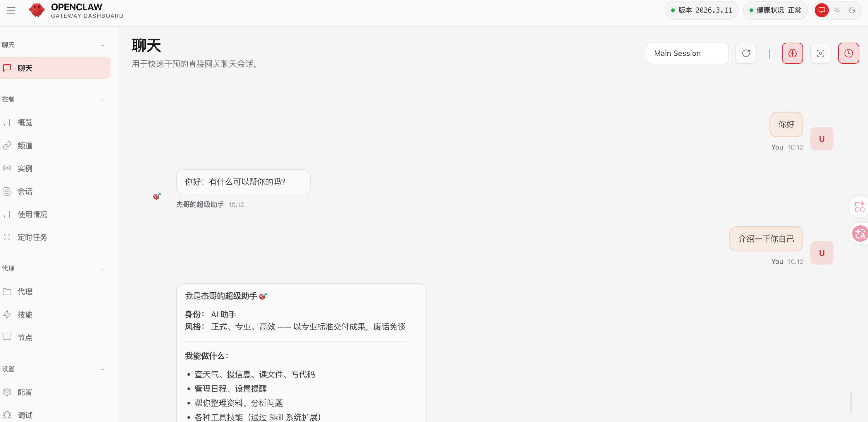Toggle the focus mode icon

pyautogui.click(x=820, y=53)
